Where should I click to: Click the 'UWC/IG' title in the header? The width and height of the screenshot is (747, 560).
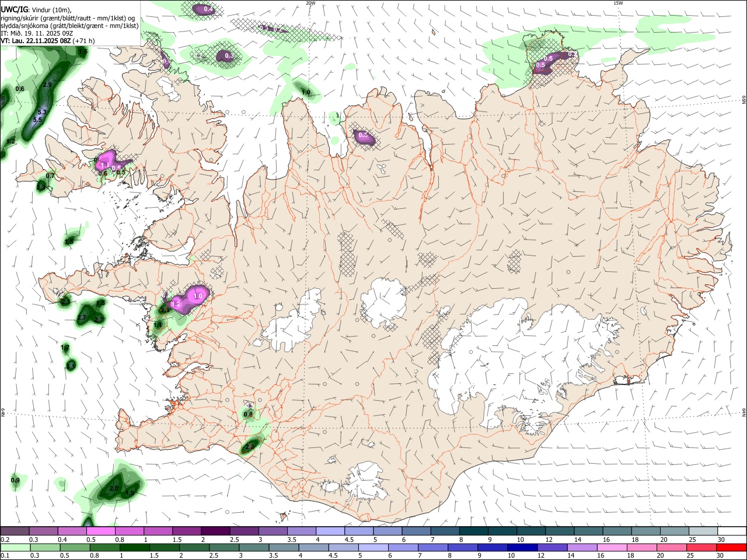tap(14, 9)
